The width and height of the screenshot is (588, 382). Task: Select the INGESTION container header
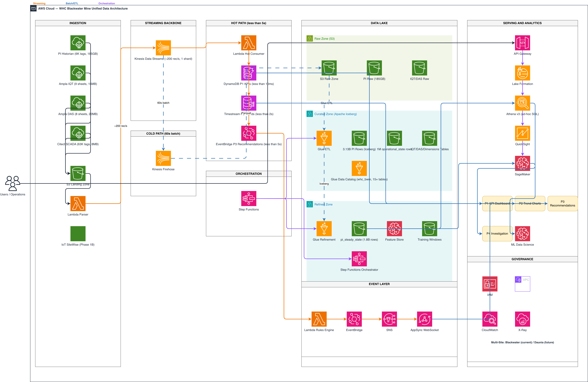click(x=78, y=23)
